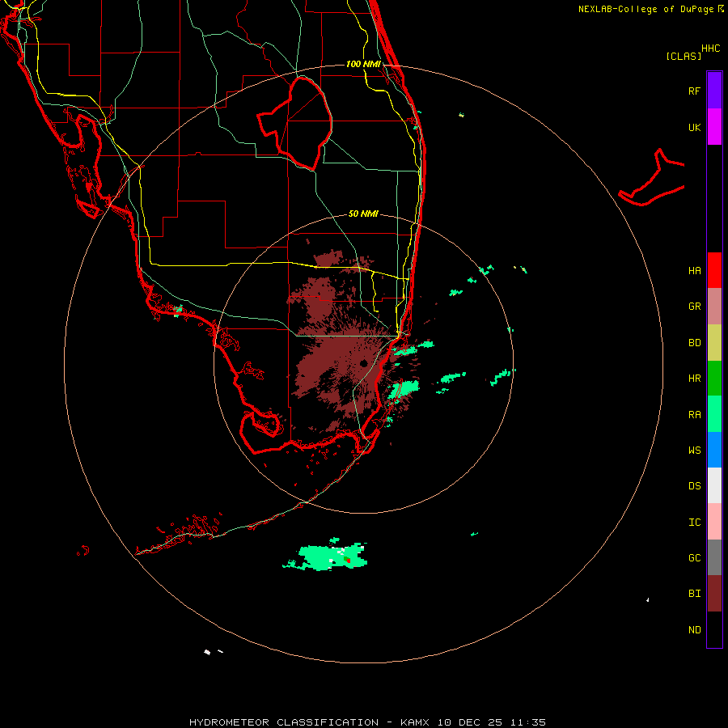Select the BD yellow legend swatch
Viewport: 728px width, 728px height.
click(714, 343)
